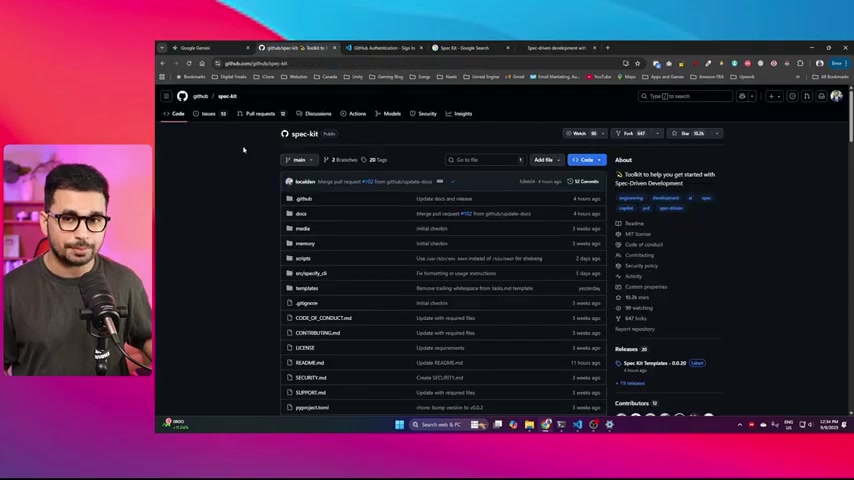Image resolution: width=854 pixels, height=480 pixels.
Task: Expand the Add file dropdown
Action: [x=546, y=160]
